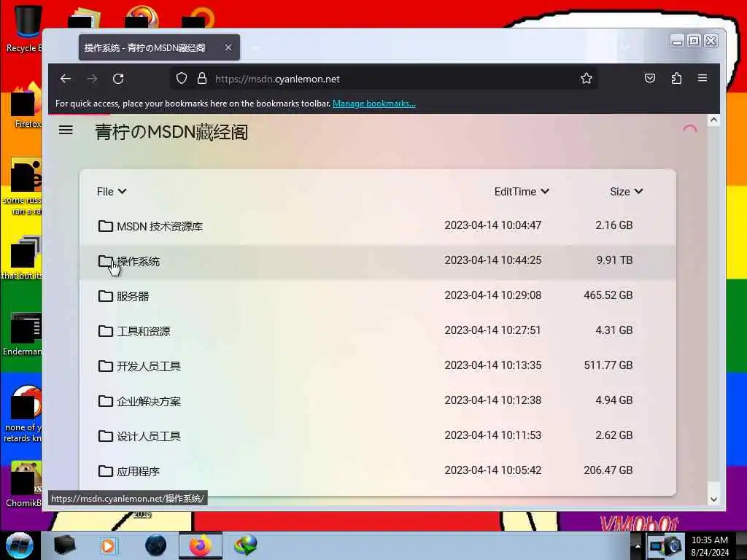Click the 465.52 GB size value
Viewport: 747px width, 560px height.
(608, 295)
